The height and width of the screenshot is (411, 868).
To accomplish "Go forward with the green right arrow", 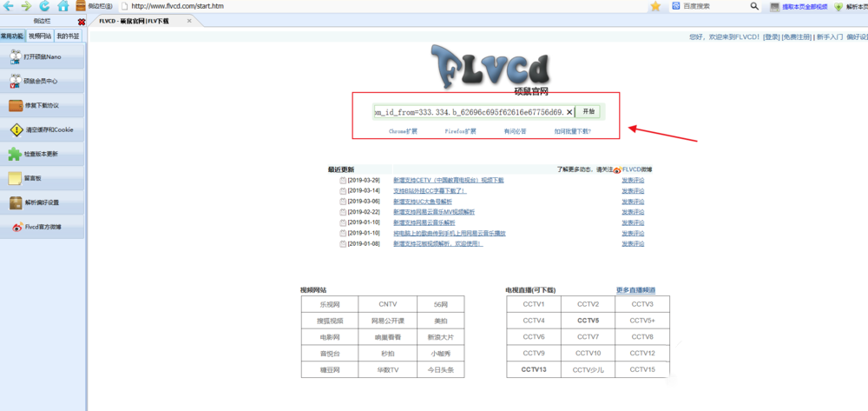I will tap(25, 6).
